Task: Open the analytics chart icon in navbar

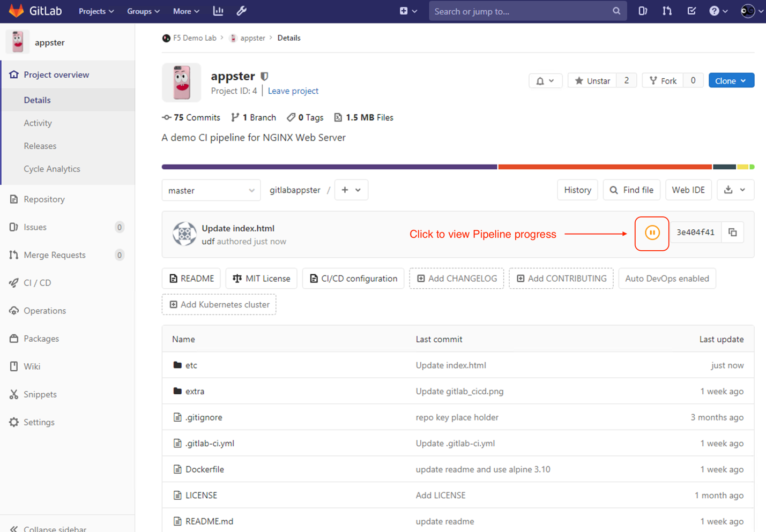Action: [x=218, y=11]
